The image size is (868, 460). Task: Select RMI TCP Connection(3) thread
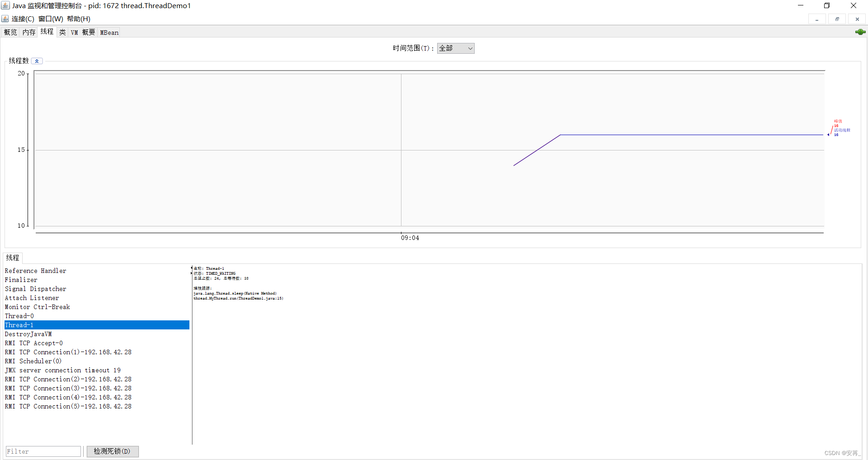click(x=97, y=388)
